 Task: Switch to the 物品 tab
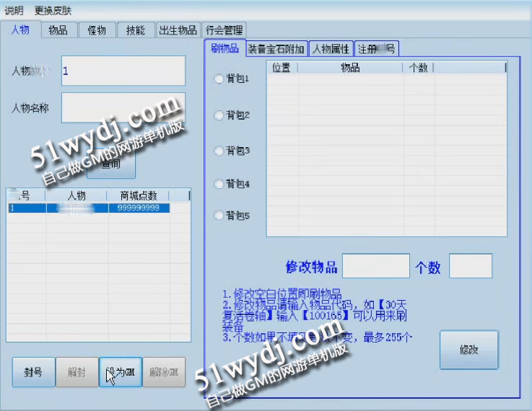[x=58, y=30]
